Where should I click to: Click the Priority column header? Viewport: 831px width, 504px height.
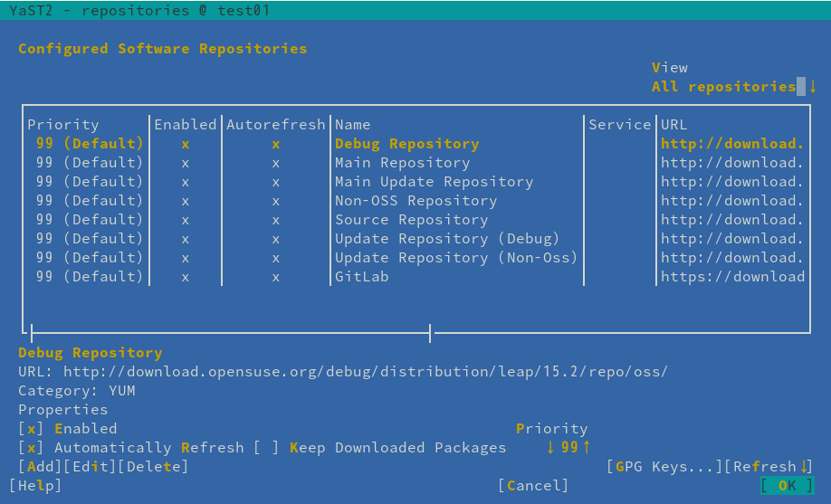point(63,125)
